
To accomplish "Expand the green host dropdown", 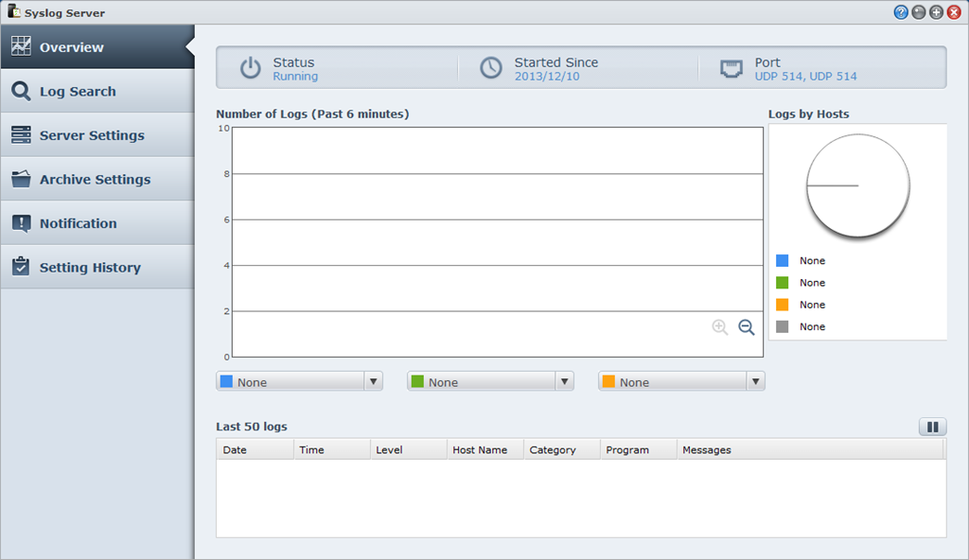I will (x=565, y=382).
